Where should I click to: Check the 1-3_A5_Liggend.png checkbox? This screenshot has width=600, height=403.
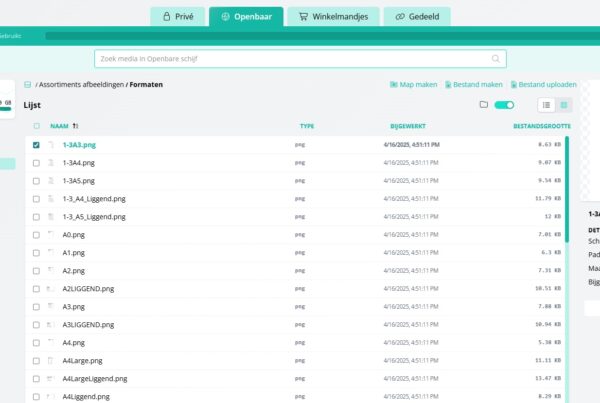point(36,217)
